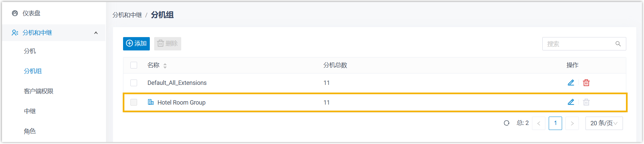Click the edit pencil for Hotel Room Group
The image size is (644, 144).
[571, 102]
